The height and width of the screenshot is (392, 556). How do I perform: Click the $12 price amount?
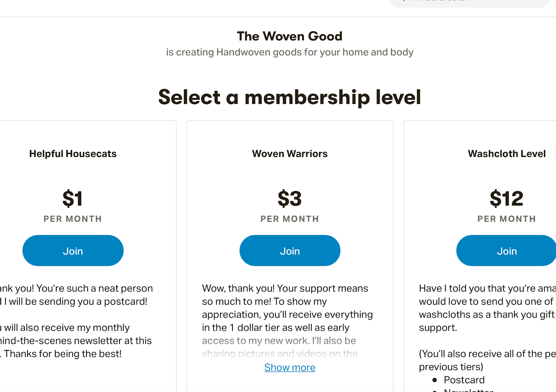tap(506, 198)
